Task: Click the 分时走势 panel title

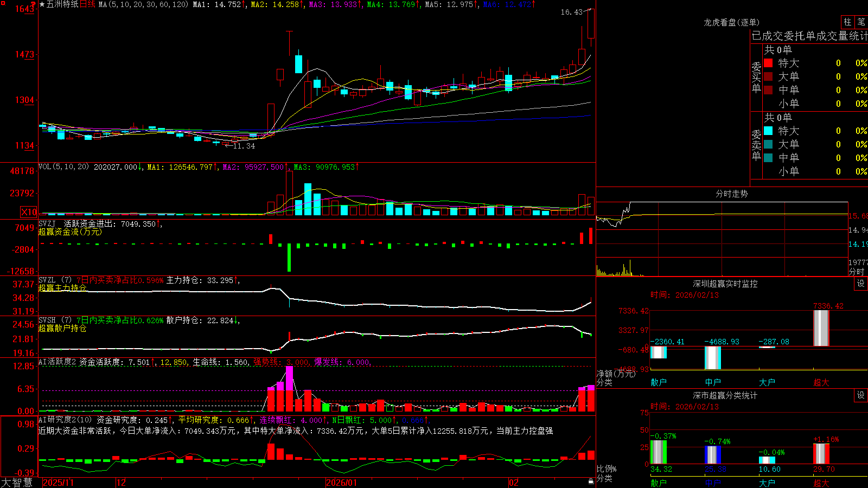Action: coord(731,194)
